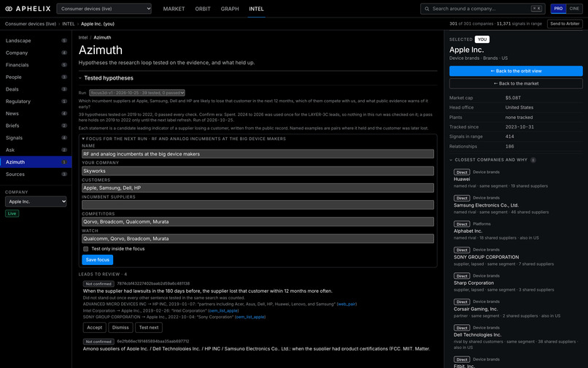This screenshot has width=588, height=368.
Task: Click Intel in the Azimuth page breadcrumb
Action: click(83, 37)
